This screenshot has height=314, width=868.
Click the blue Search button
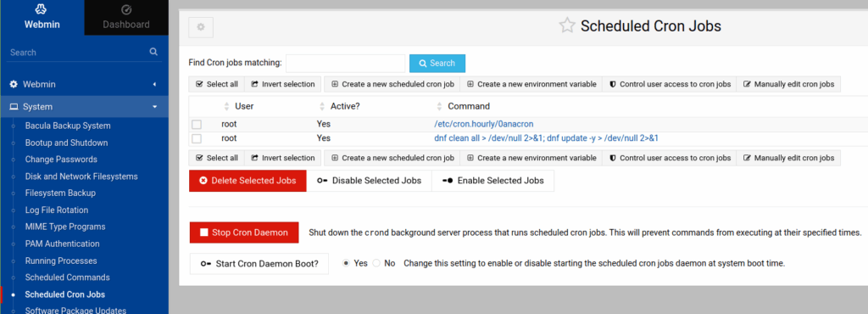point(437,63)
